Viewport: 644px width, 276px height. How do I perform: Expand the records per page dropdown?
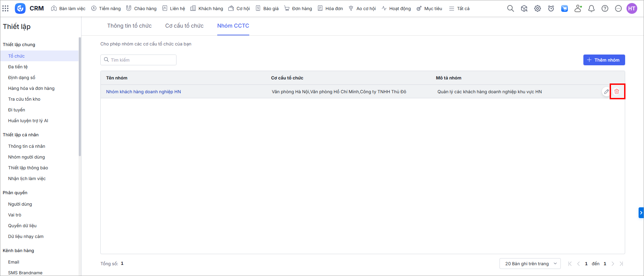point(530,264)
